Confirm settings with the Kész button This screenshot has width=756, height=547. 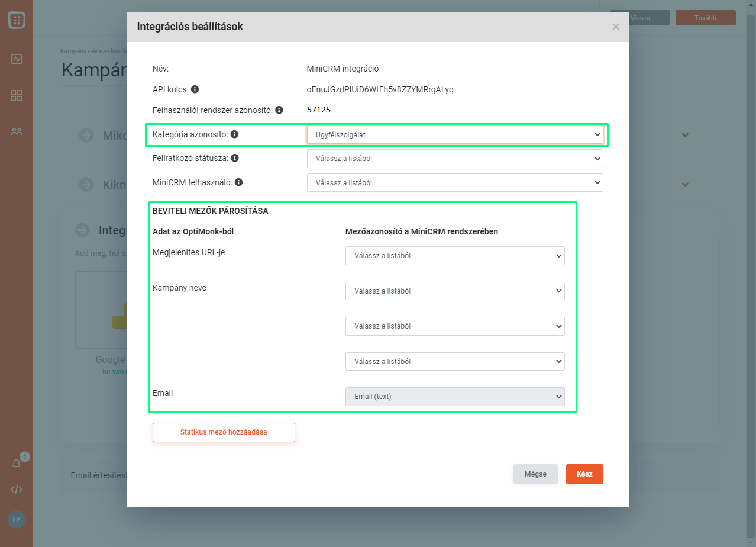pyautogui.click(x=584, y=474)
